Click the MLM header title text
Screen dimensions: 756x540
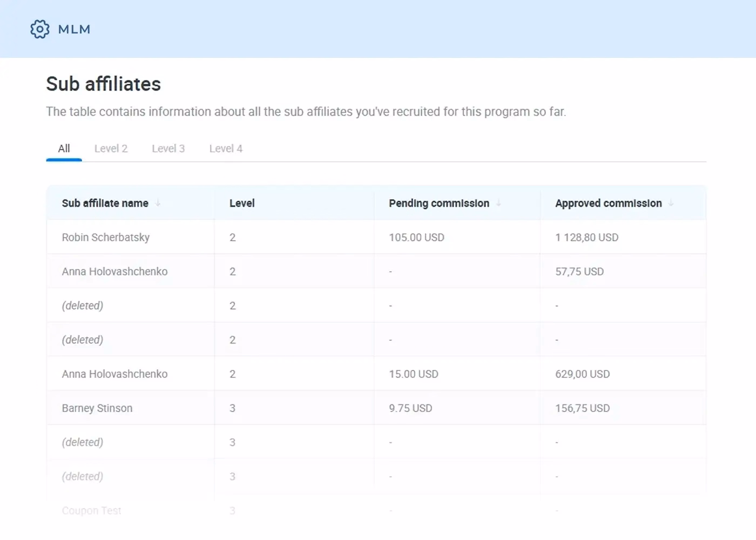(x=74, y=29)
